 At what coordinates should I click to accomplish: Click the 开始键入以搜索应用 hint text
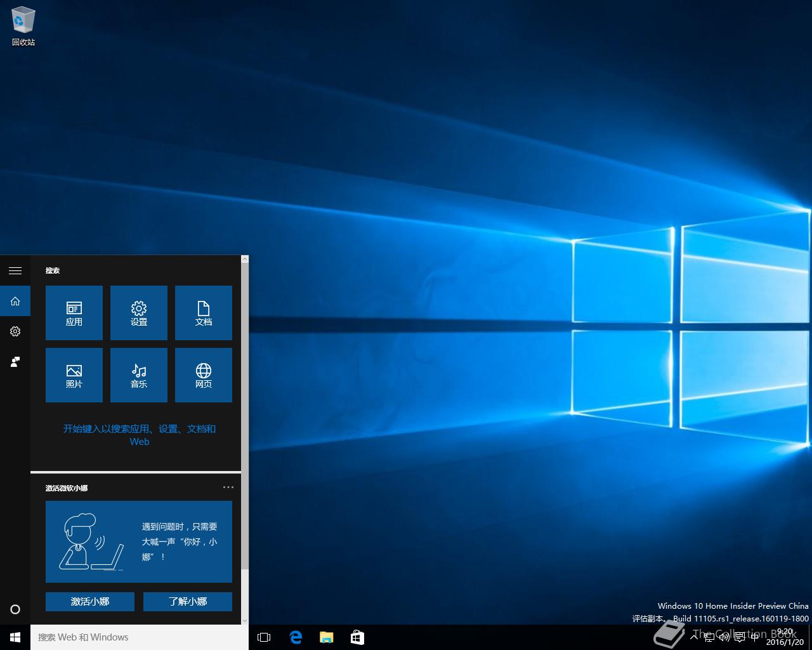coord(140,435)
